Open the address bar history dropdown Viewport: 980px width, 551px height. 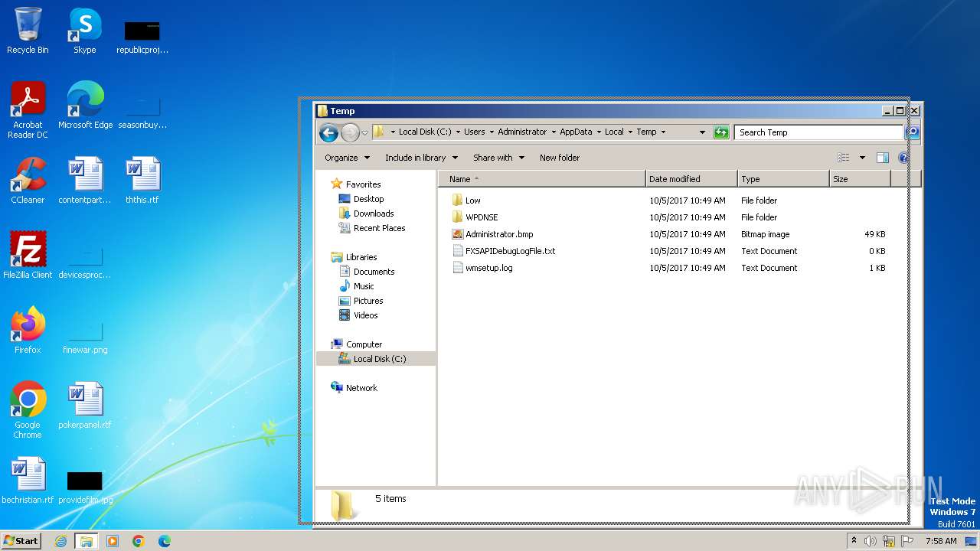coord(702,132)
